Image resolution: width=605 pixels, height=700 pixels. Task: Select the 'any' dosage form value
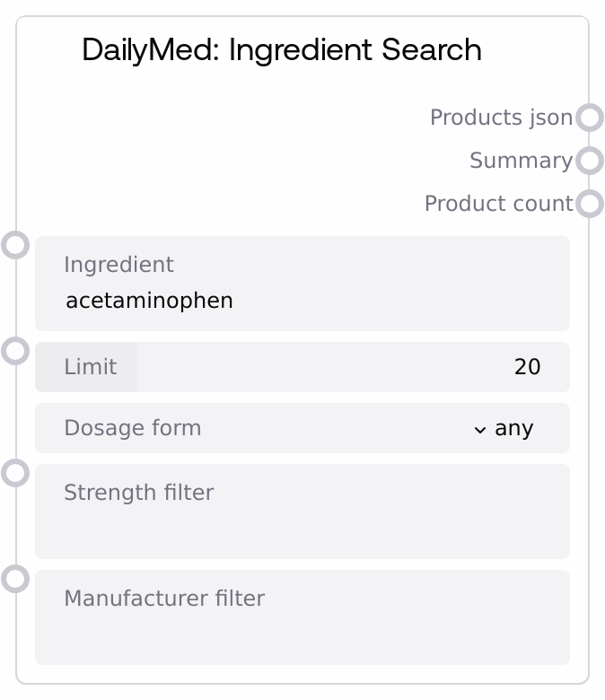pyautogui.click(x=514, y=428)
